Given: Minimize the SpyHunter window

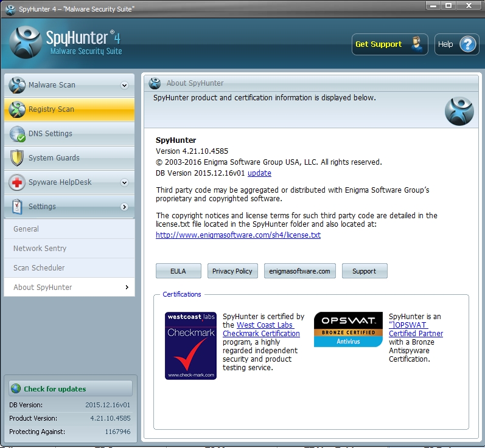Looking at the screenshot, I should click(433, 5).
